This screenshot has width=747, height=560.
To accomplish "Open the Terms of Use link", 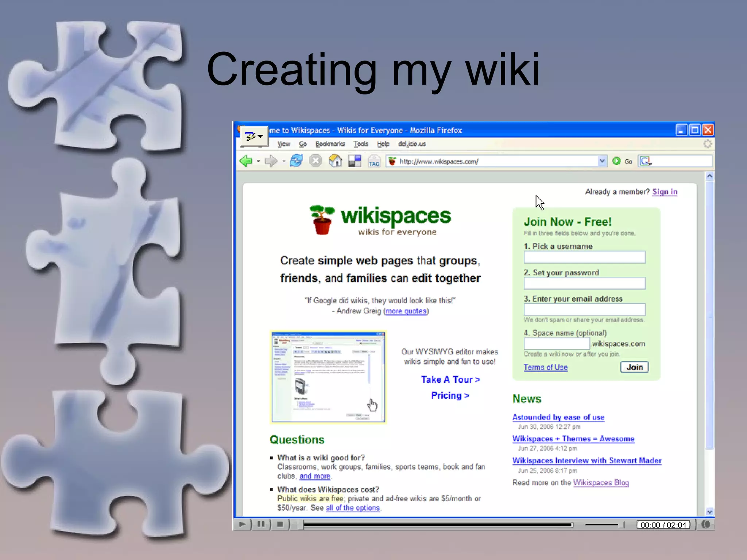I will [x=545, y=367].
